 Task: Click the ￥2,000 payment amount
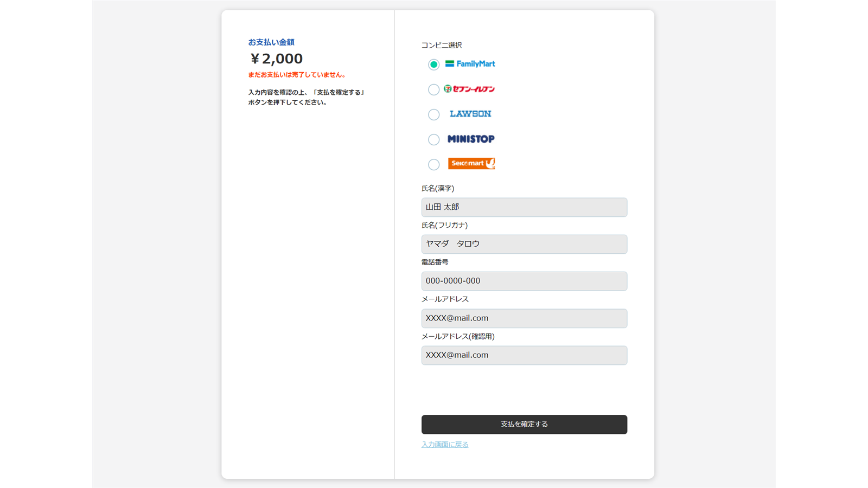click(x=276, y=59)
